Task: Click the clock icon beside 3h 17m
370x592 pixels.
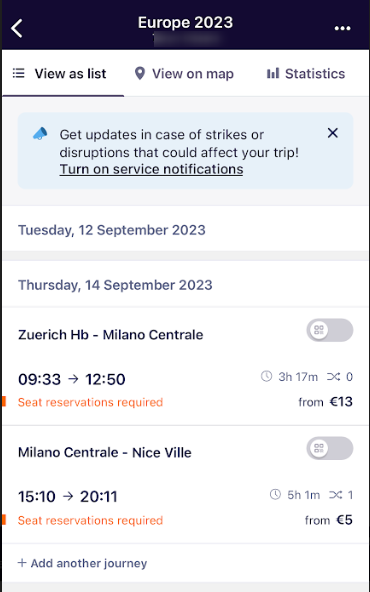Action: click(x=267, y=376)
